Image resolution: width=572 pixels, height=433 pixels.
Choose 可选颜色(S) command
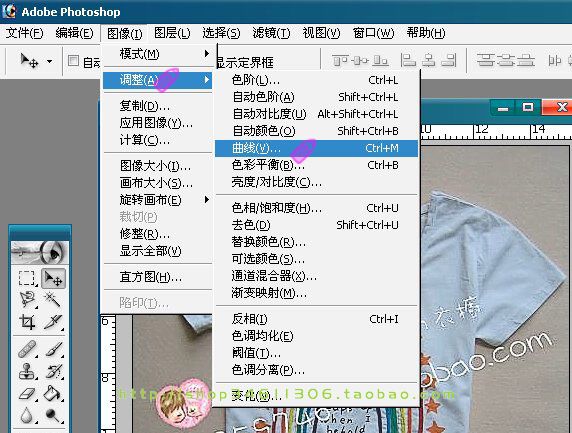click(x=316, y=259)
